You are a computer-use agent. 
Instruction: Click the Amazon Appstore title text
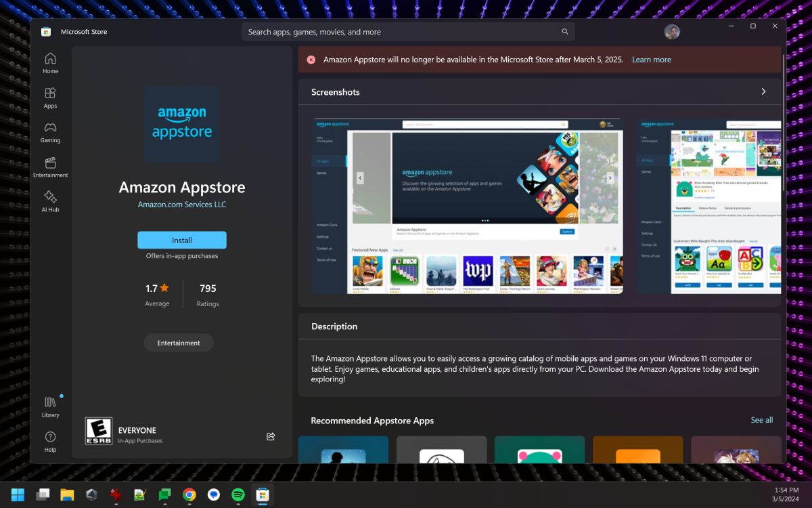click(182, 187)
